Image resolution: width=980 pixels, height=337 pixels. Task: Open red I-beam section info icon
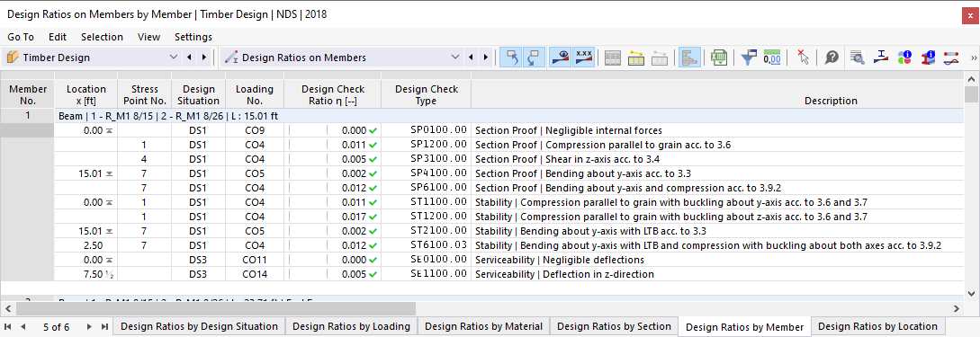[x=928, y=58]
